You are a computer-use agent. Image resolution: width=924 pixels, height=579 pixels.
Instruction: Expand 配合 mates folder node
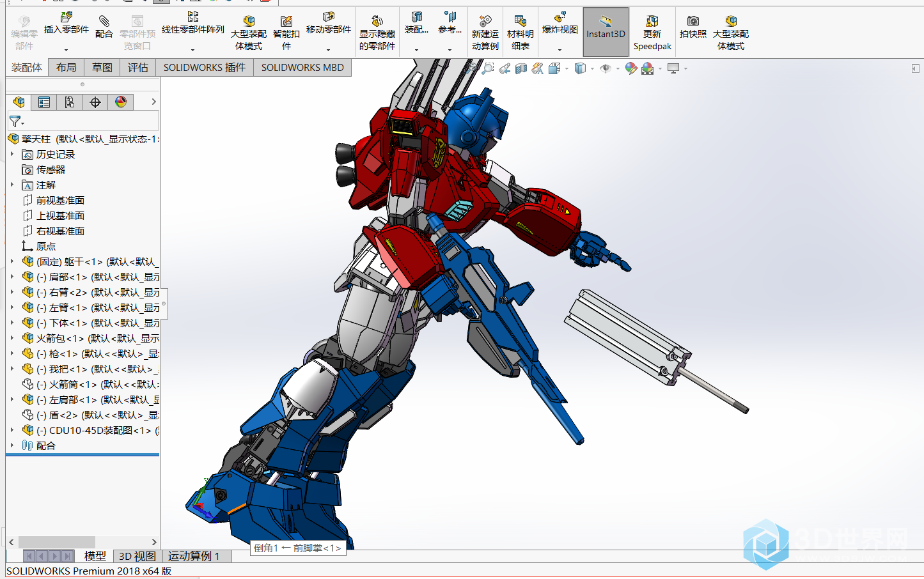click(12, 445)
